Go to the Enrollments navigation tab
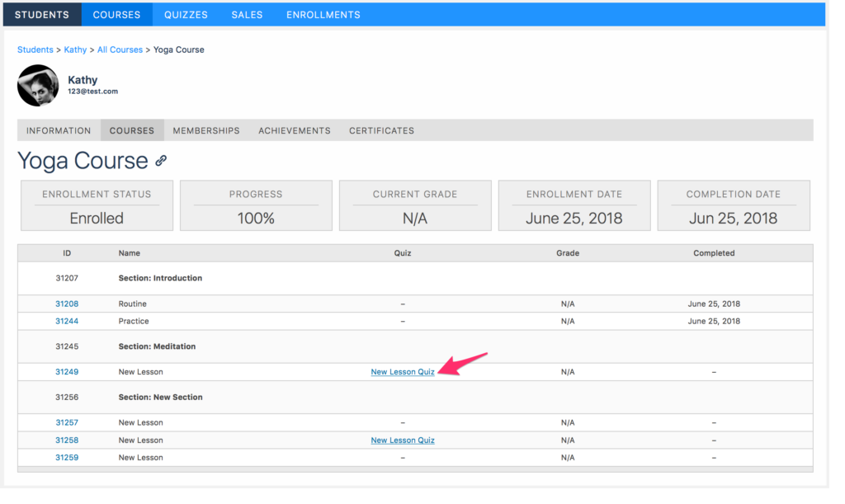The image size is (845, 504). click(x=323, y=15)
